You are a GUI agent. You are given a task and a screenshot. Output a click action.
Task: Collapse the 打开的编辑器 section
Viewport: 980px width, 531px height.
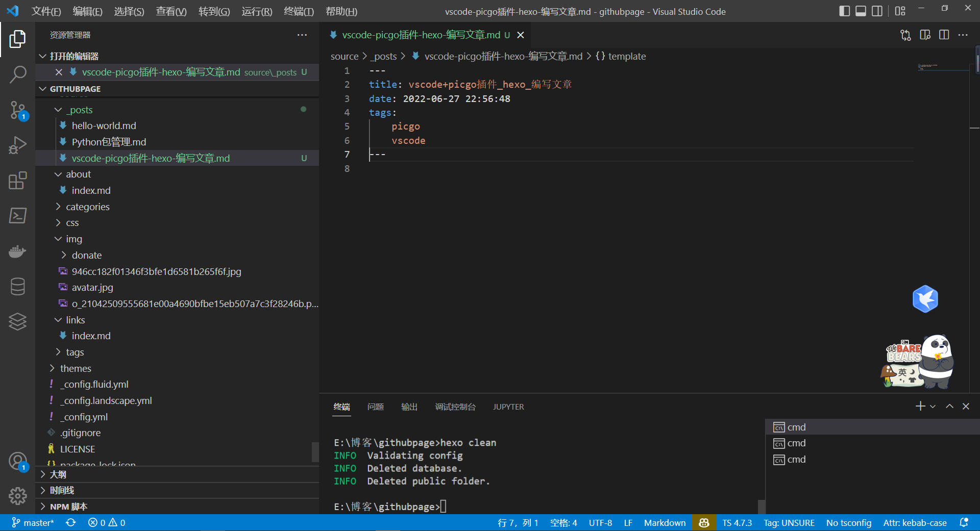177,56
